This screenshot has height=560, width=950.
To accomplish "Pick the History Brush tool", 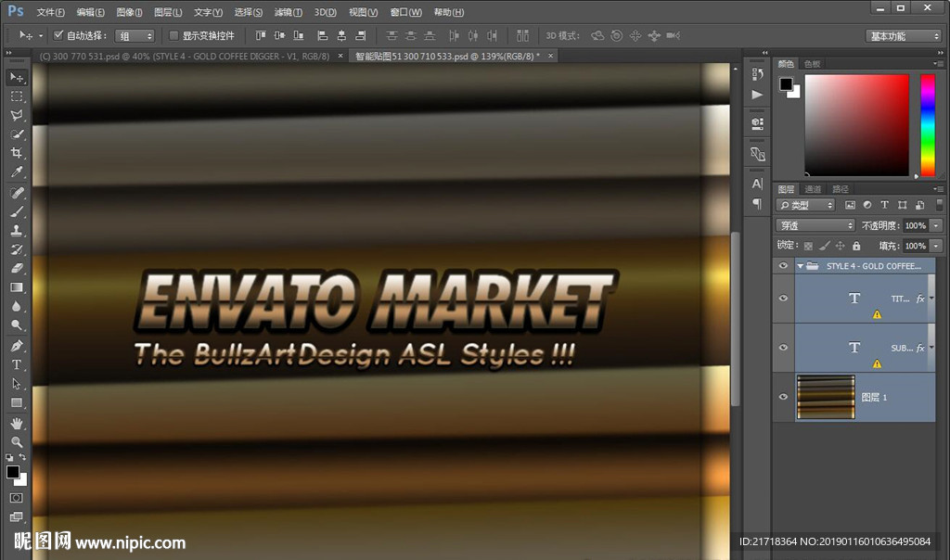I will [x=17, y=248].
